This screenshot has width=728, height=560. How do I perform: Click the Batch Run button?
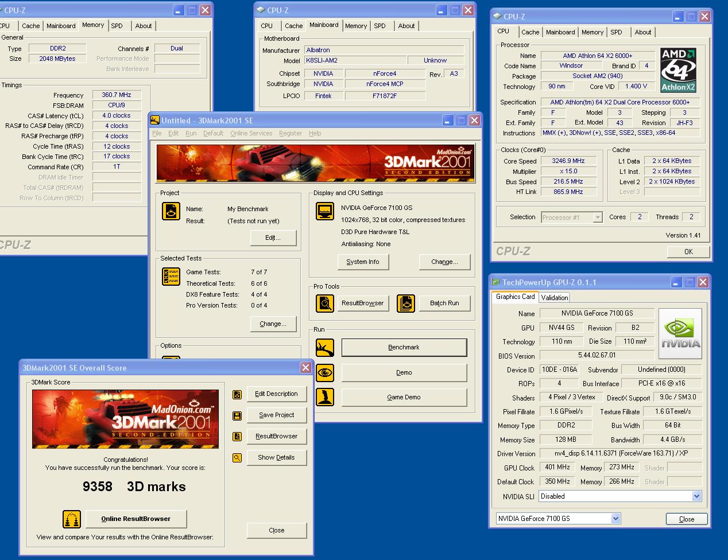[x=445, y=303]
